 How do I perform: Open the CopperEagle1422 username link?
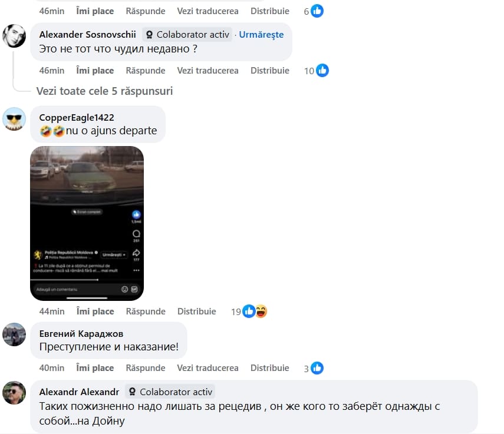pyautogui.click(x=77, y=118)
